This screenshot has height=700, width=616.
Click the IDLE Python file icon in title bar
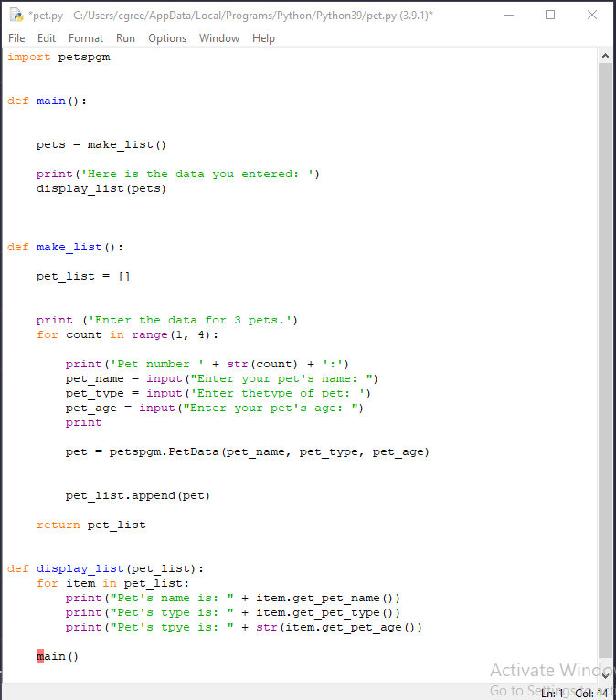pos(16,16)
